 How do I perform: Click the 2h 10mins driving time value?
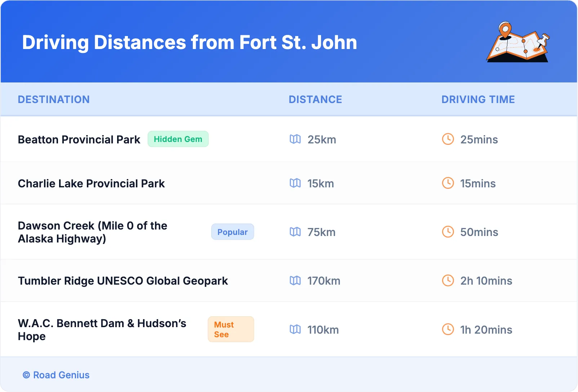(486, 281)
